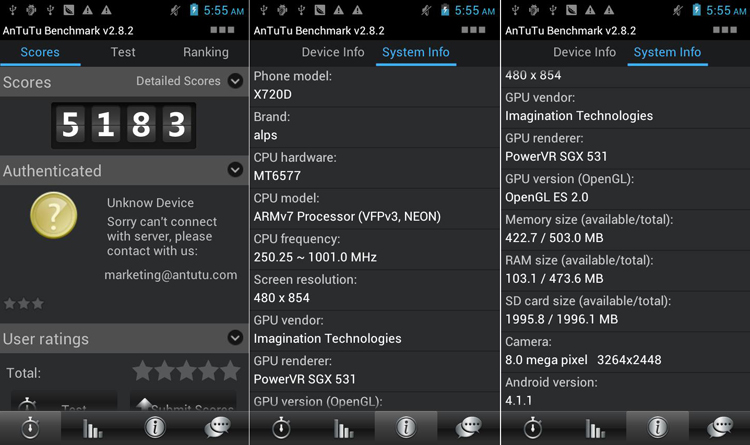Select the alps brand value
The width and height of the screenshot is (750, 445).
tap(265, 135)
